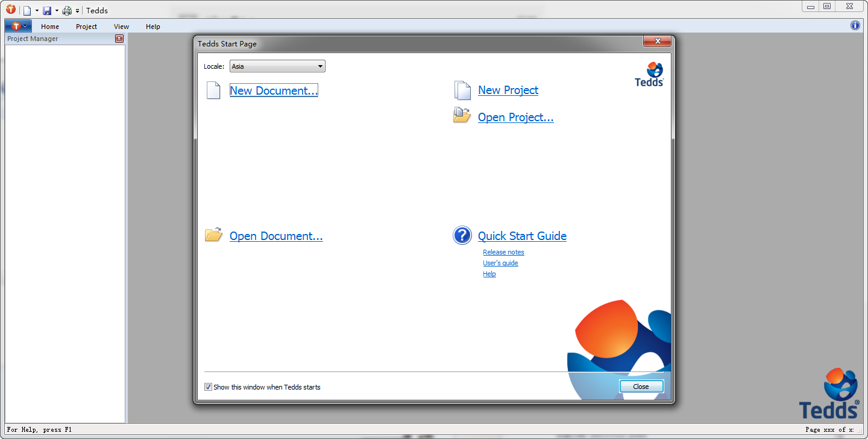Image resolution: width=868 pixels, height=439 pixels.
Task: Click the open folder icon beside Open Document
Action: tap(213, 235)
